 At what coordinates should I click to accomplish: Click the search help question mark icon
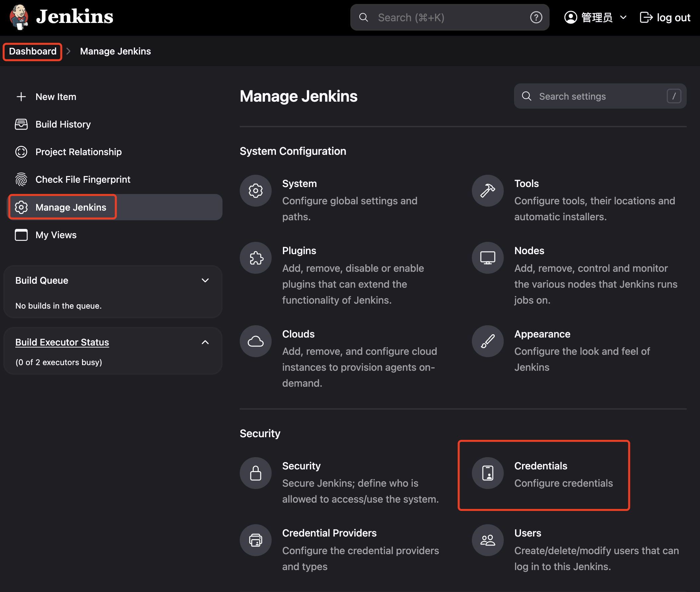click(x=536, y=18)
